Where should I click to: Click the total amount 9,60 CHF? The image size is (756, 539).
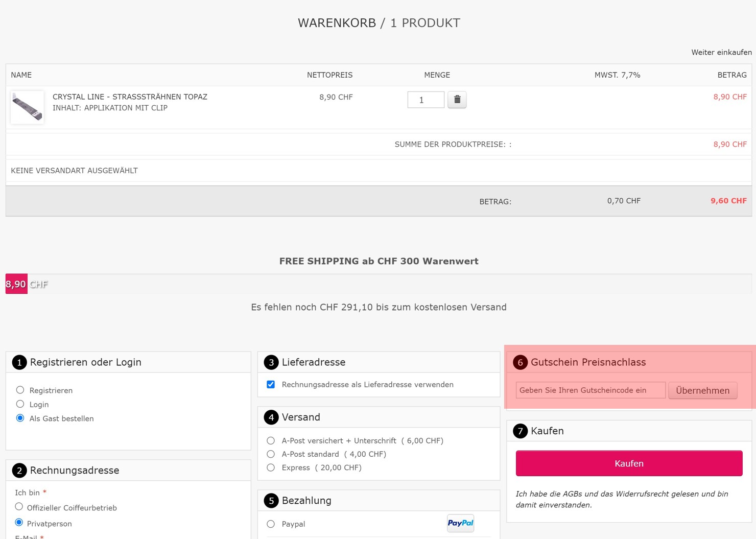click(x=728, y=201)
